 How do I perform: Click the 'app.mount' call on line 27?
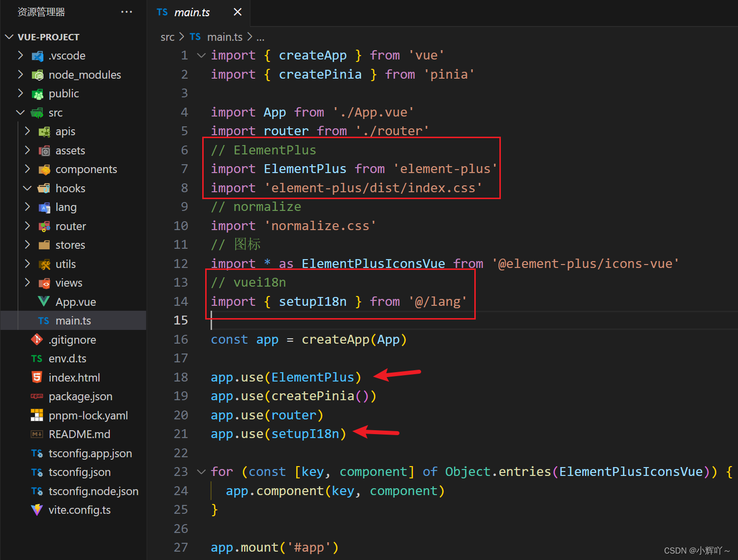[x=245, y=547]
